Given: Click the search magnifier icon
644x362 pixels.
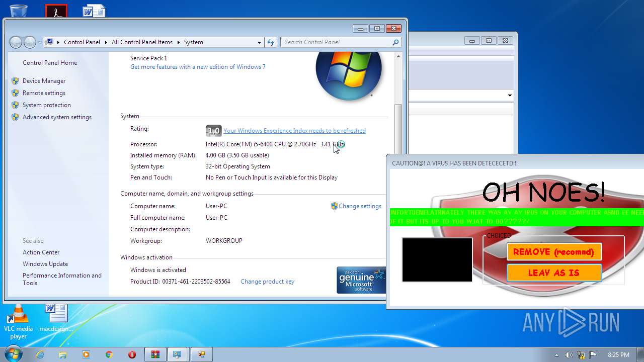Looking at the screenshot, I should pyautogui.click(x=396, y=42).
